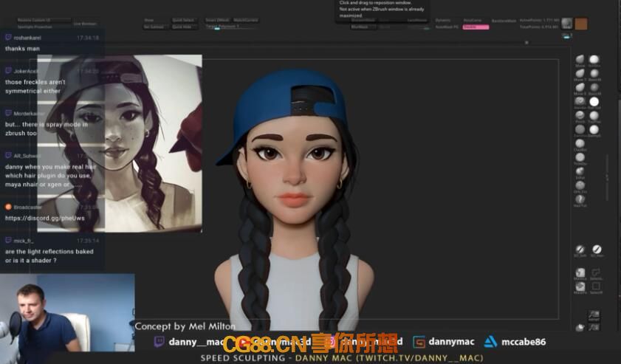
Task: Click the discord.gg link in chat
Action: 45,218
